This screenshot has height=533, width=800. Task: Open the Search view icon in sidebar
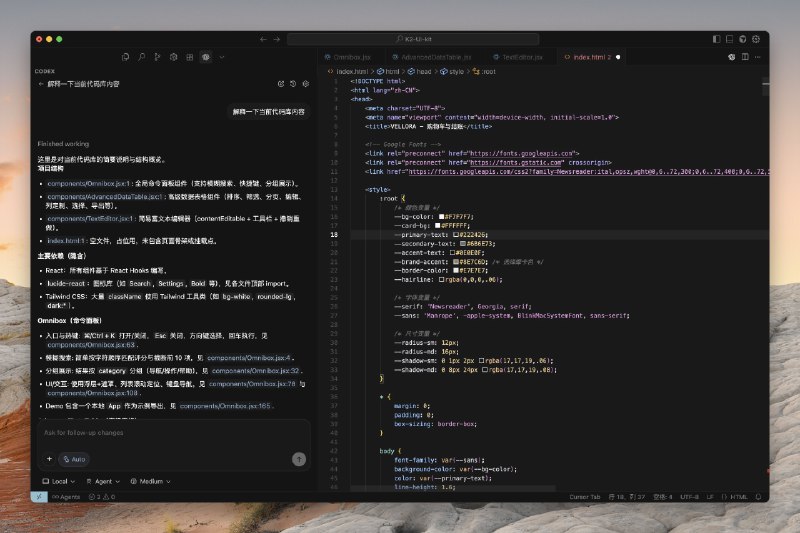(x=141, y=57)
